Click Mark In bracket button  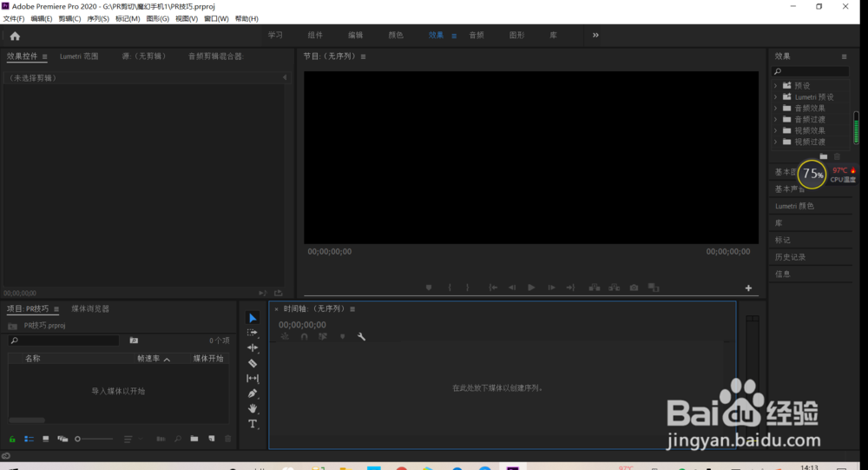pyautogui.click(x=450, y=288)
